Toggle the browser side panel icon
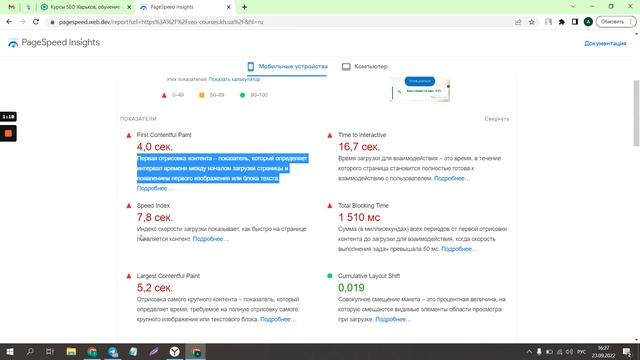 tap(575, 22)
